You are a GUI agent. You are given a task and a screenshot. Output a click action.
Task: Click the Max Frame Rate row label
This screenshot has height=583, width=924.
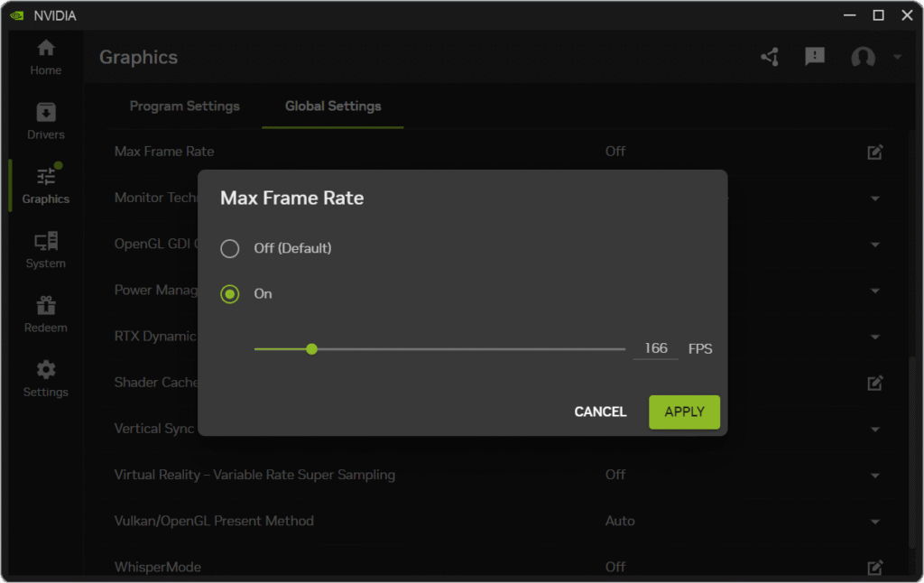[164, 152]
